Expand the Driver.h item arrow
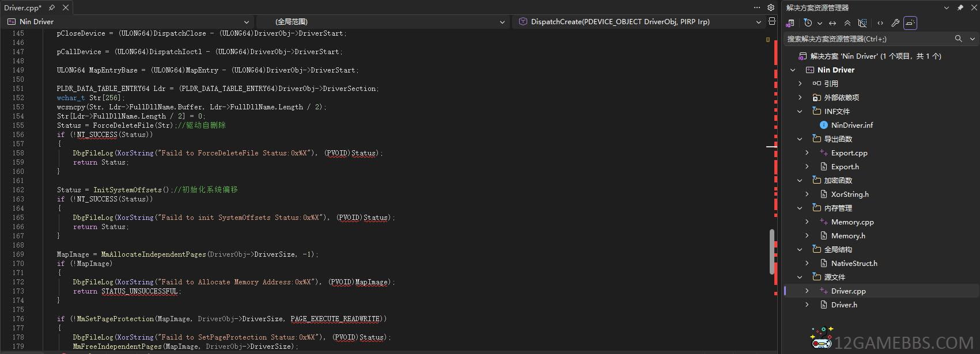980x354 pixels. point(807,304)
